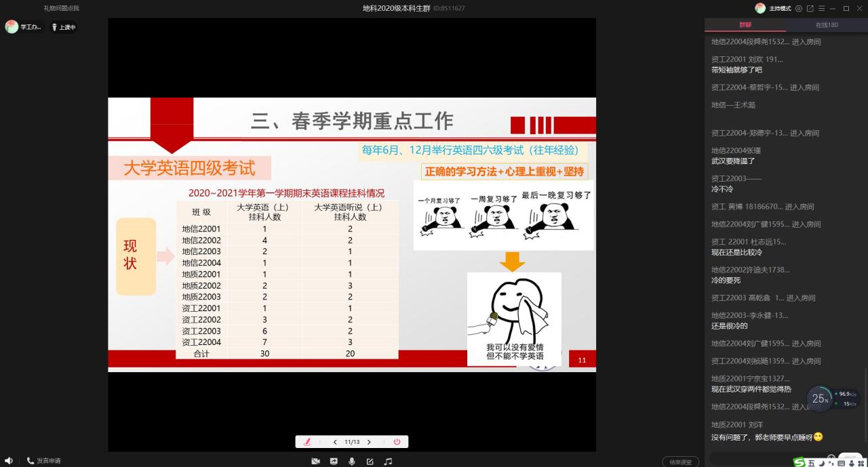Select the red pen annotation tool
This screenshot has width=868, height=467.
click(x=307, y=442)
